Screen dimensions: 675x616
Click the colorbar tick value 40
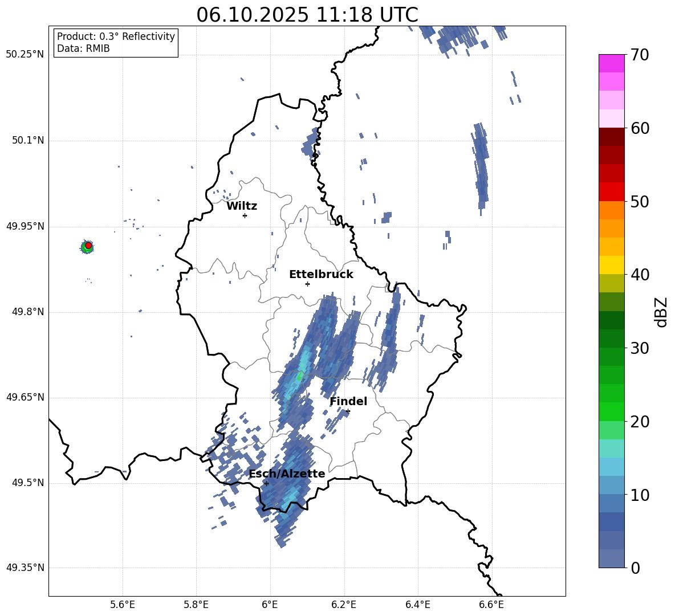point(640,275)
